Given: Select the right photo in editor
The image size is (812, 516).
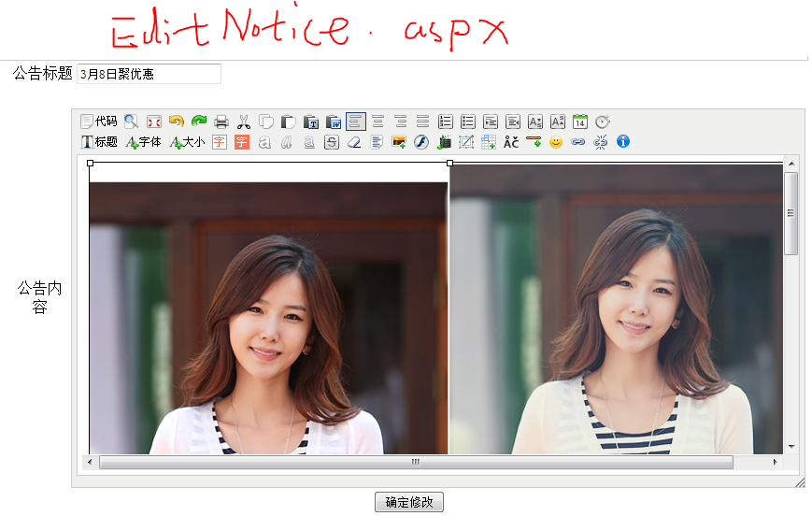Looking at the screenshot, I should [x=617, y=309].
